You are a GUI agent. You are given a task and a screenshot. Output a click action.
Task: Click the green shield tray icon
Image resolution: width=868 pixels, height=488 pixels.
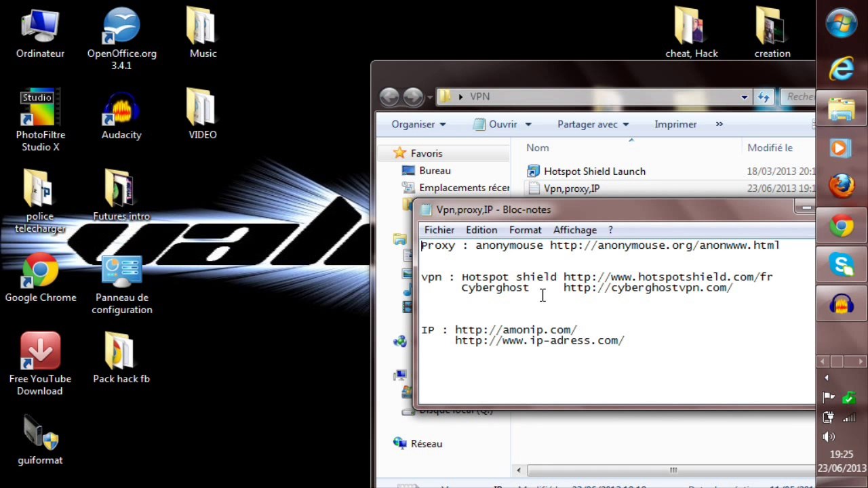pyautogui.click(x=848, y=398)
